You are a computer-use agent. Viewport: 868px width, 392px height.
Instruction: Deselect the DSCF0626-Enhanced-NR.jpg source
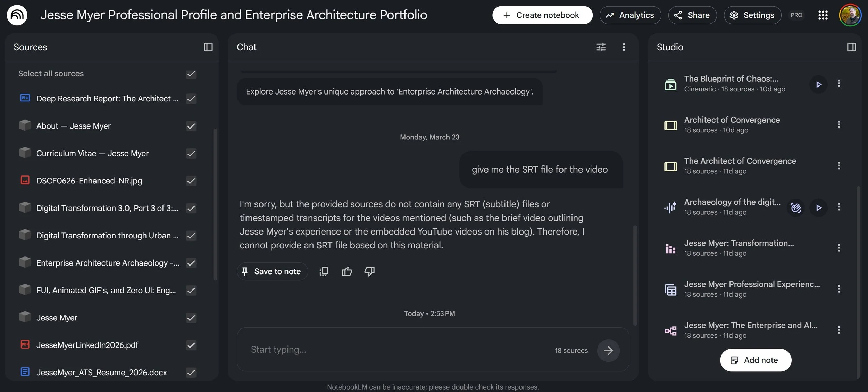click(x=191, y=181)
